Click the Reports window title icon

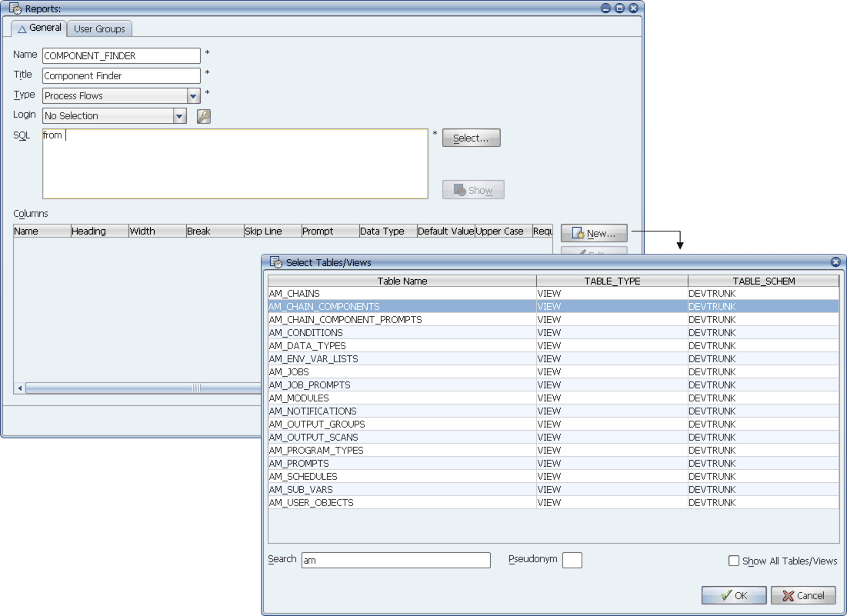pos(15,8)
